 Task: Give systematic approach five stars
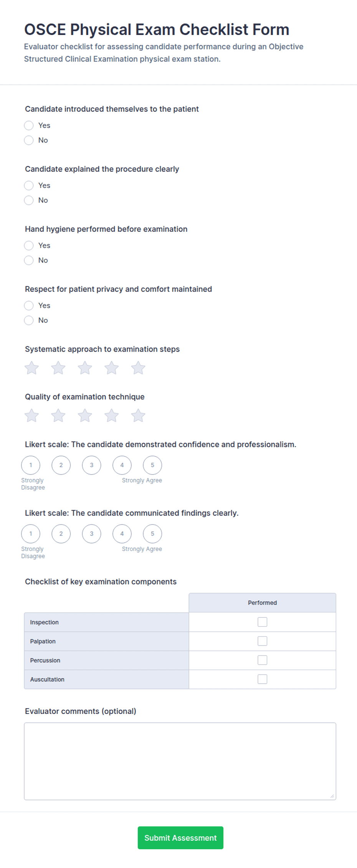[x=138, y=368]
